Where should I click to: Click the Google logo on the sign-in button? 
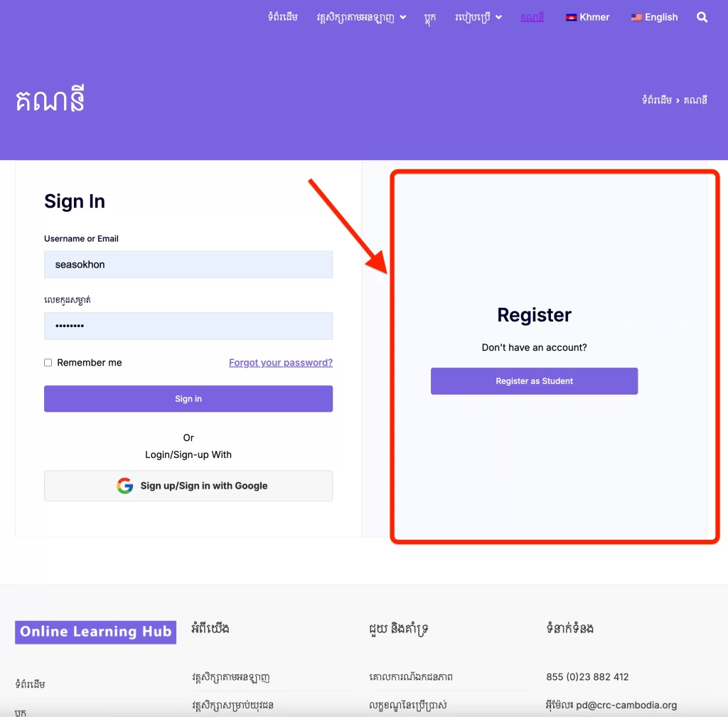click(x=125, y=486)
